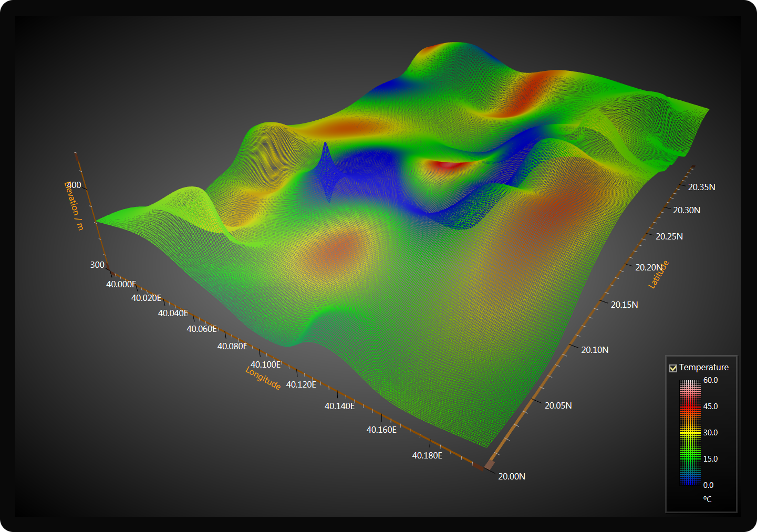This screenshot has width=757, height=532.
Task: Uncheck the Temperature legend checkbox
Action: click(x=673, y=368)
